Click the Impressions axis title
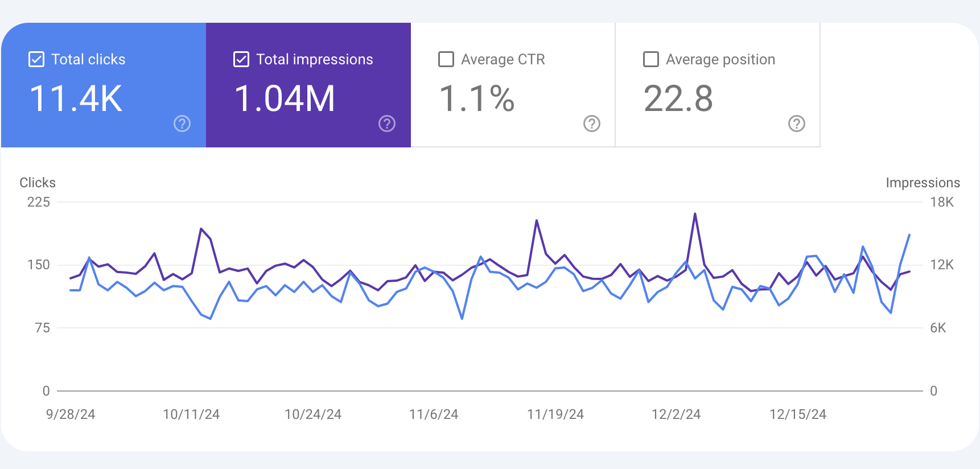Image resolution: width=980 pixels, height=469 pixels. (x=923, y=183)
